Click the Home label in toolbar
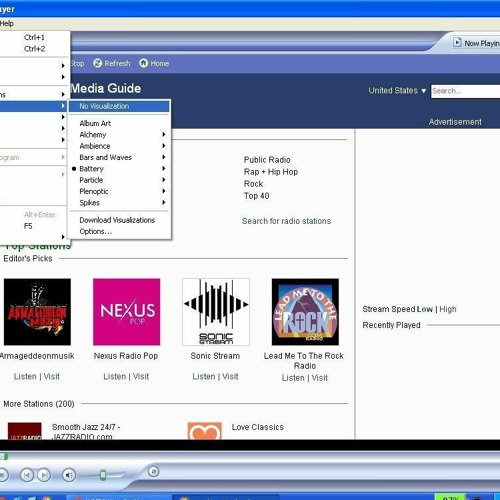500x500 pixels. point(159,63)
